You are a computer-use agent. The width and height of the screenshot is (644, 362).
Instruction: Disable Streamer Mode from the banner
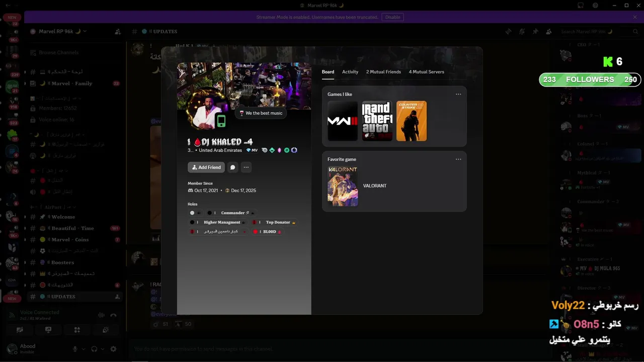tap(392, 17)
